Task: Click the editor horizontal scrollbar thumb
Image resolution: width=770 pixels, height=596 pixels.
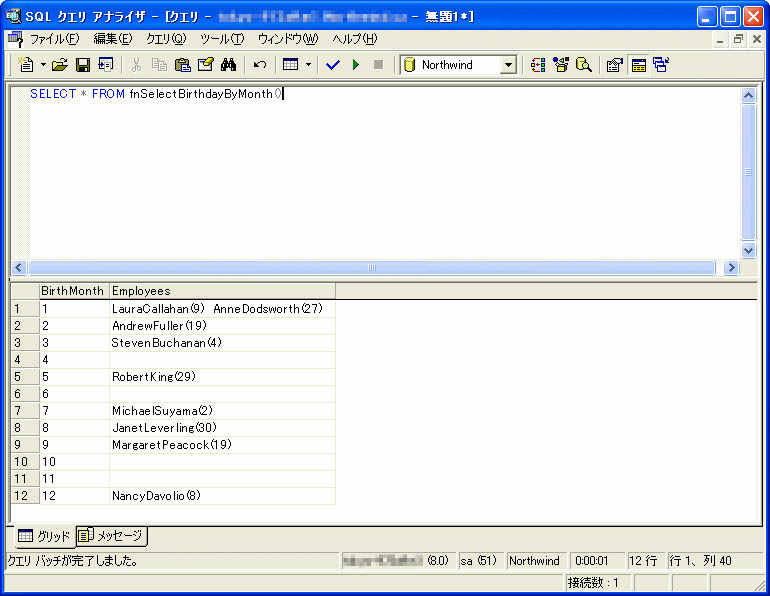Action: pos(372,268)
